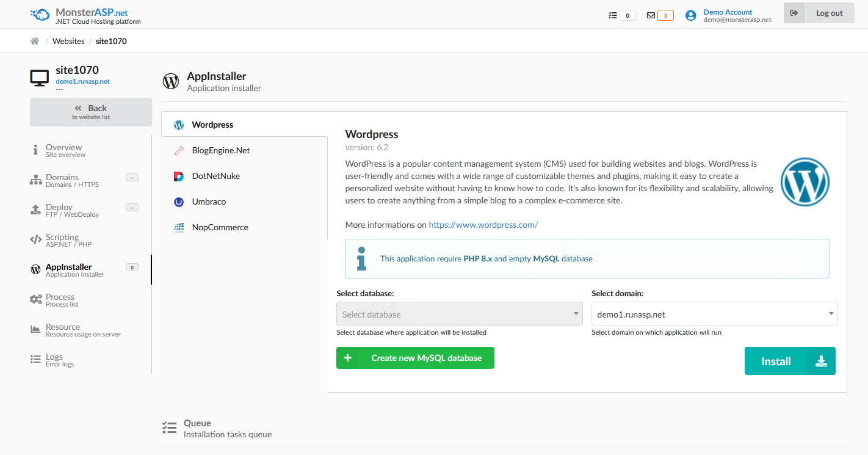Click the WordPress icon in AppInstaller heading
Screen dimensions: 868x455
coord(170,81)
